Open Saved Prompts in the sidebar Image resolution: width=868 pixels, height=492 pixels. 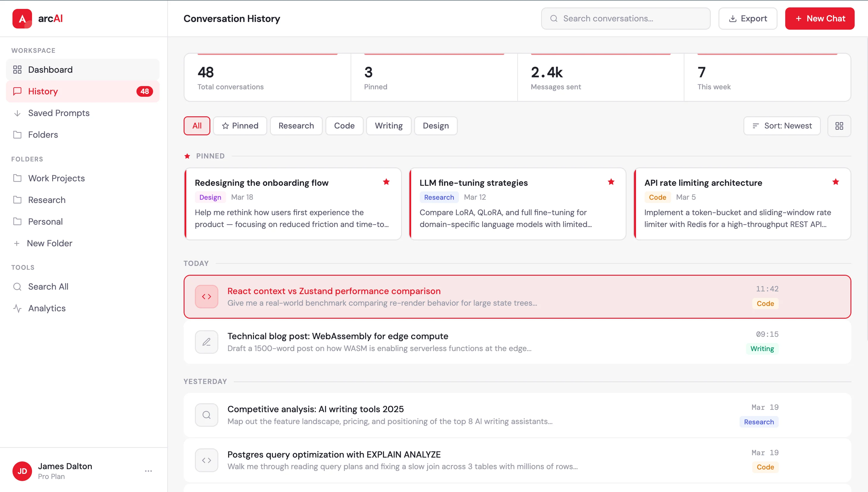(83, 113)
